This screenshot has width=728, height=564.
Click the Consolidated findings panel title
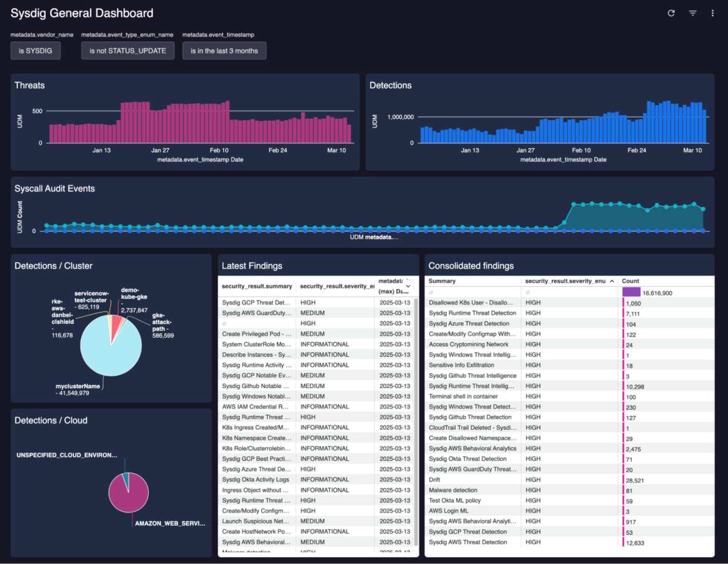click(471, 266)
